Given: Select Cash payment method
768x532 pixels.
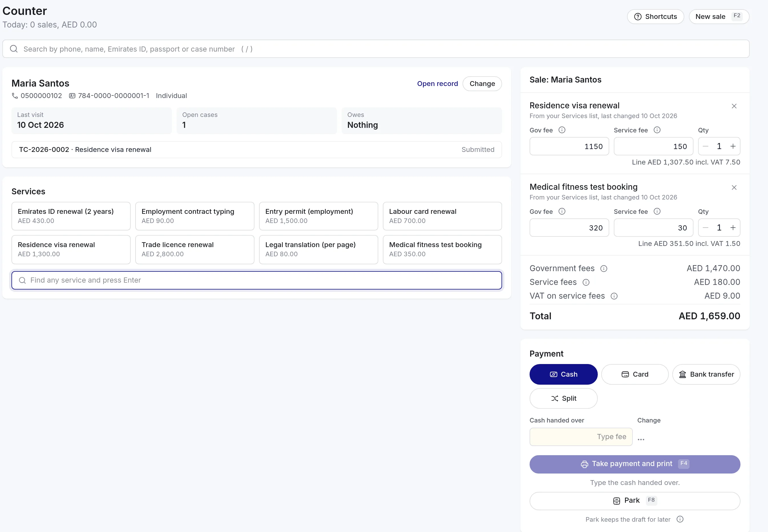Looking at the screenshot, I should [x=563, y=374].
